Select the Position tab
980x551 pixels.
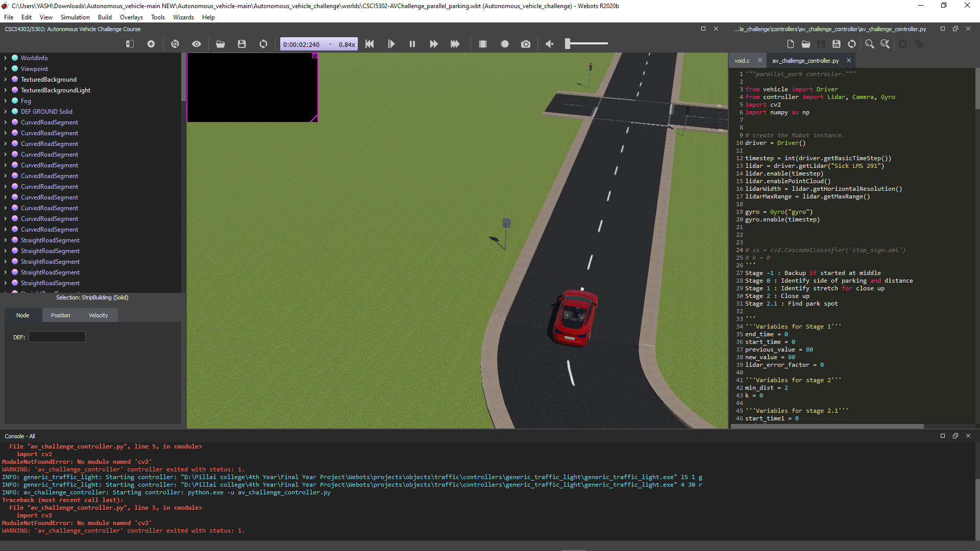[61, 315]
